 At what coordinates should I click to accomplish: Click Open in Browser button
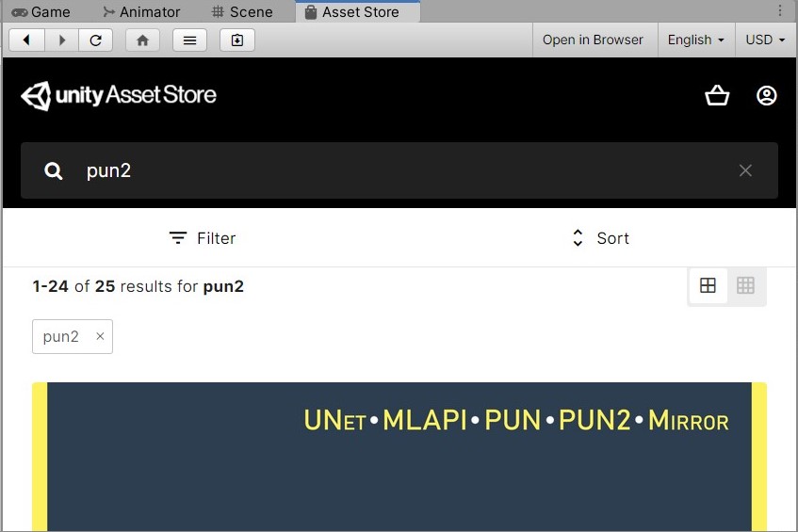593,40
